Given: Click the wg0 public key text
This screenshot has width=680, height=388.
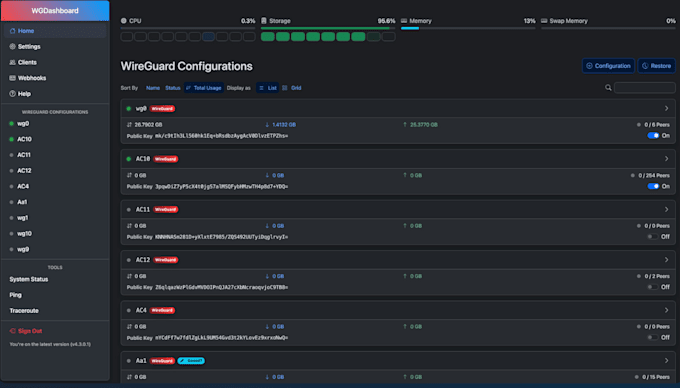Looking at the screenshot, I should point(221,136).
